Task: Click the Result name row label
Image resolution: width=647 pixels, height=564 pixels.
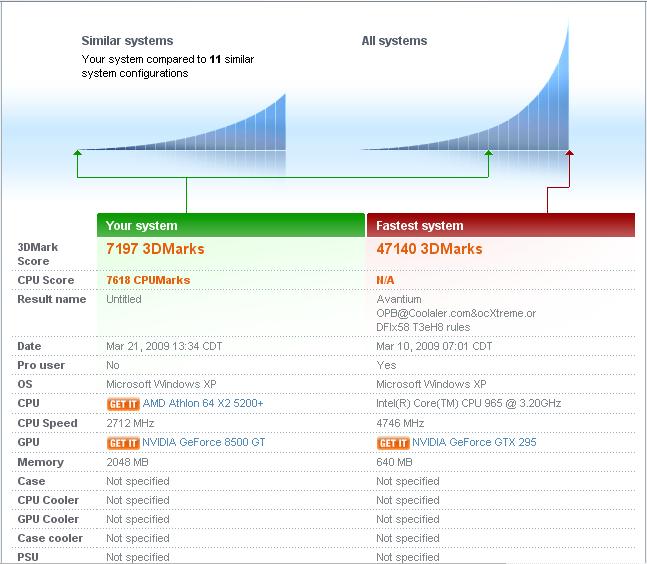Action: coord(52,299)
